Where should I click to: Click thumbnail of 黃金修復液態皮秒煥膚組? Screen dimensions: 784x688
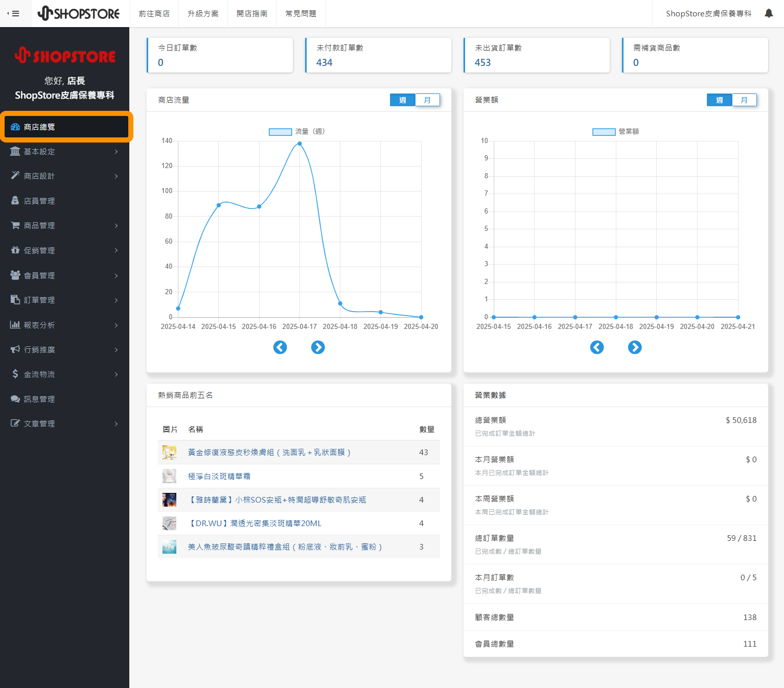coord(169,452)
